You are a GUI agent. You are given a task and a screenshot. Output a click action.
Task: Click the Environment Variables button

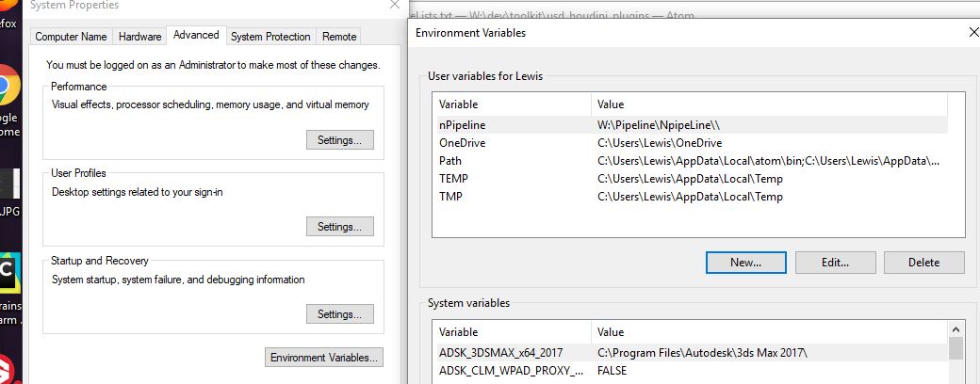point(325,358)
